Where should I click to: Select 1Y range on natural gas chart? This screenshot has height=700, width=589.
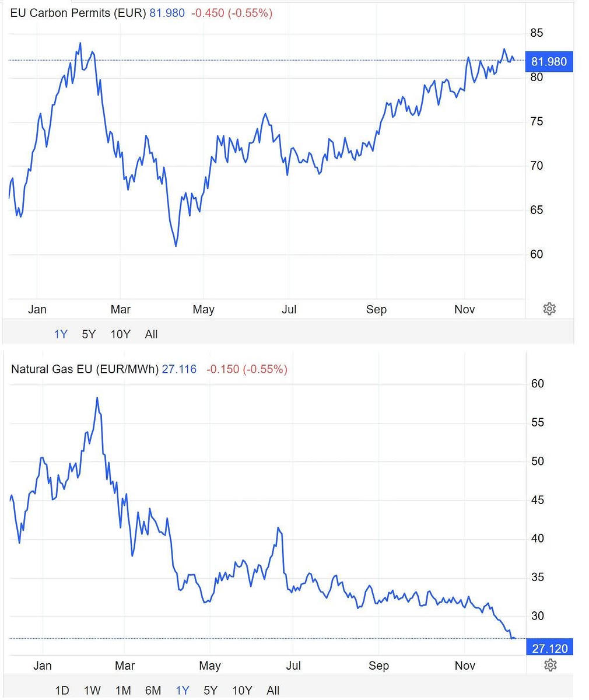pos(183,691)
